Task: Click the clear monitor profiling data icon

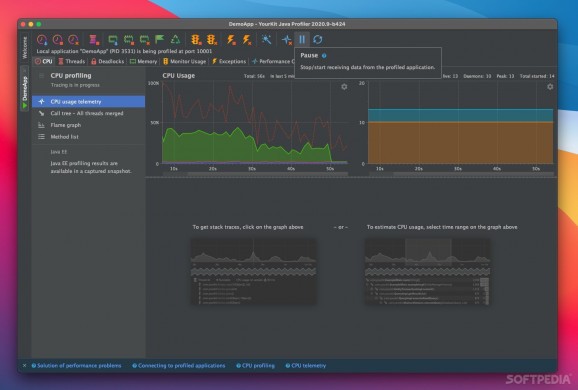Action: coord(211,39)
